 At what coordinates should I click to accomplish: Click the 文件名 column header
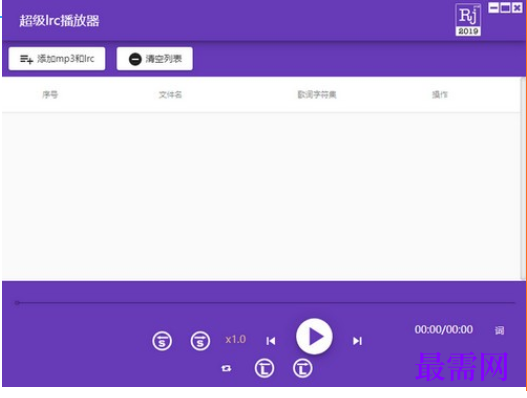tap(170, 94)
